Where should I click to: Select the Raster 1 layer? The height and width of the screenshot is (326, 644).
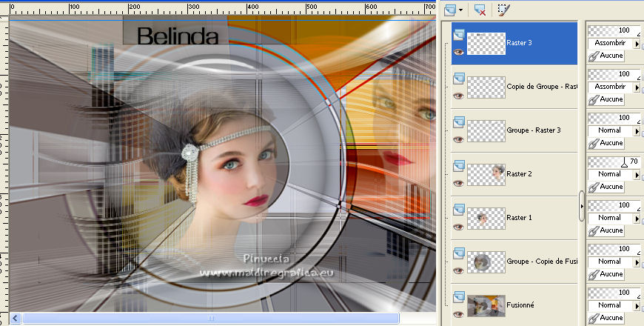[x=519, y=218]
